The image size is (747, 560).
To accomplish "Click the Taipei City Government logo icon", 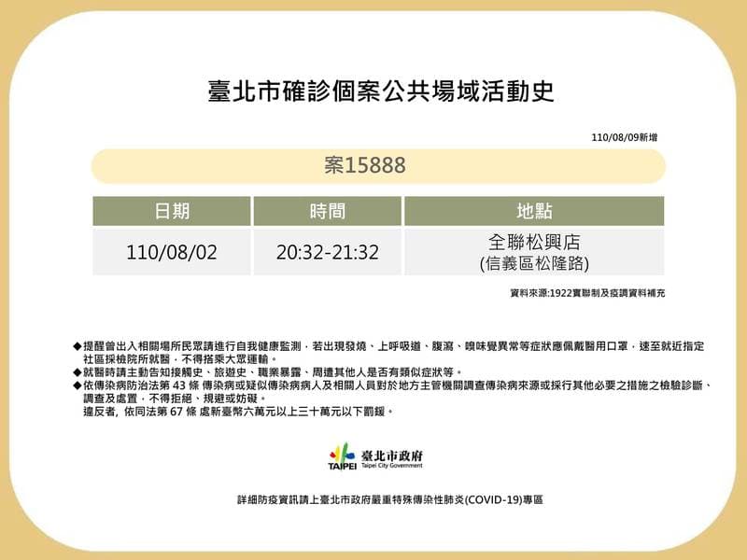I will click(342, 456).
